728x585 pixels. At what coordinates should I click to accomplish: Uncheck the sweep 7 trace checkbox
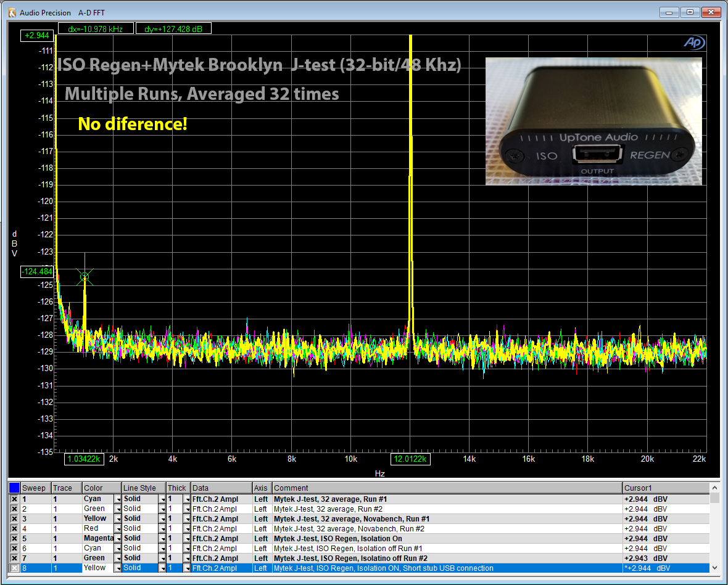click(x=14, y=558)
